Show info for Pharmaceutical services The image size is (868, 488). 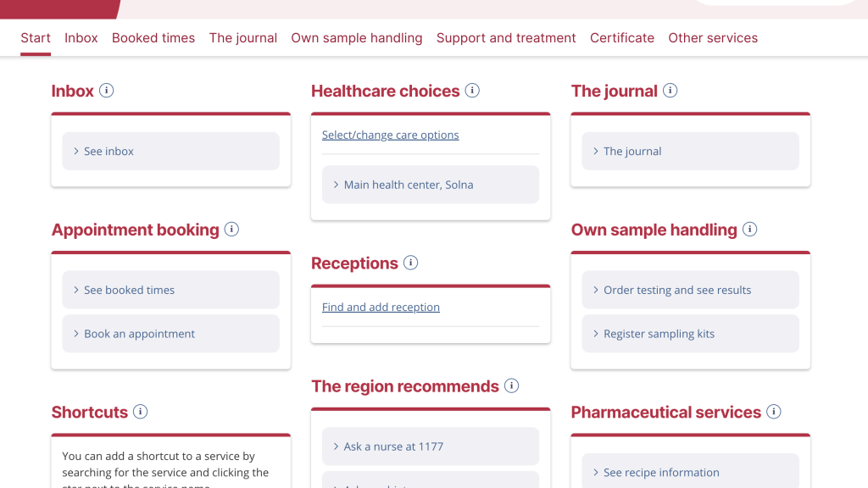[773, 412]
